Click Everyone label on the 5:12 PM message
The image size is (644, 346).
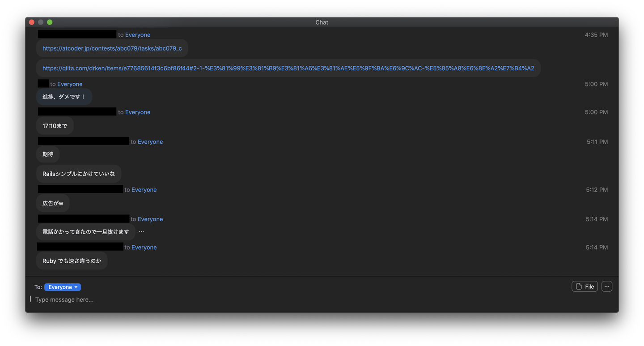tap(144, 190)
